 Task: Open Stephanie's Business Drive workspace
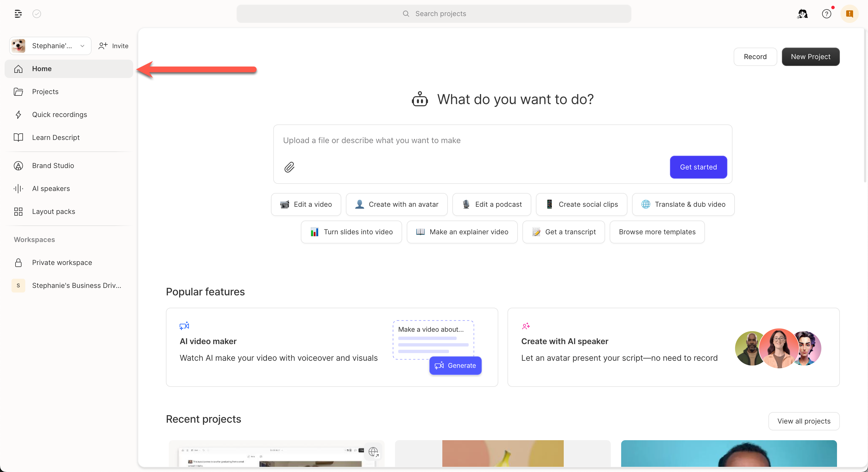pyautogui.click(x=76, y=286)
